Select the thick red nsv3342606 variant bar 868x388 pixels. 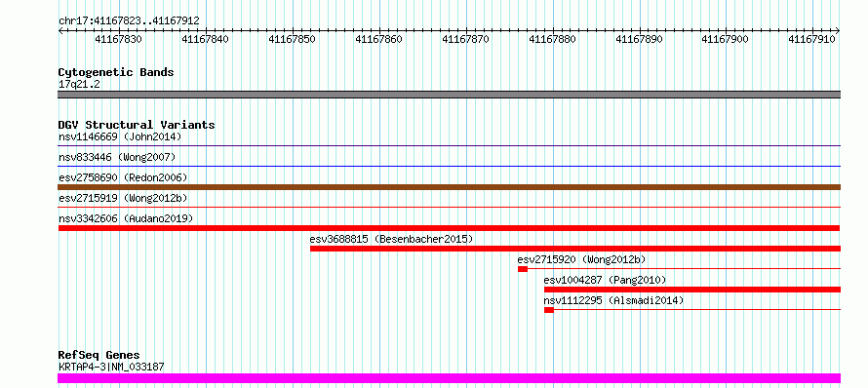click(x=449, y=228)
